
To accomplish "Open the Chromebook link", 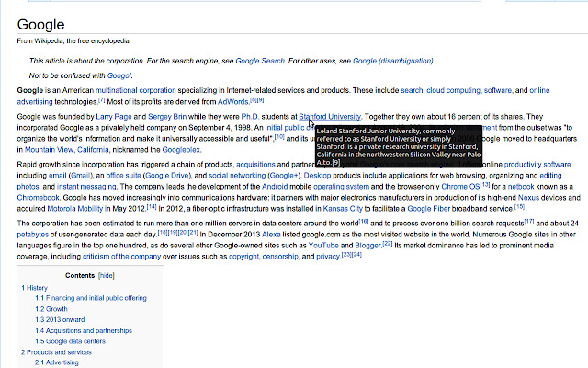I will pos(38,198).
